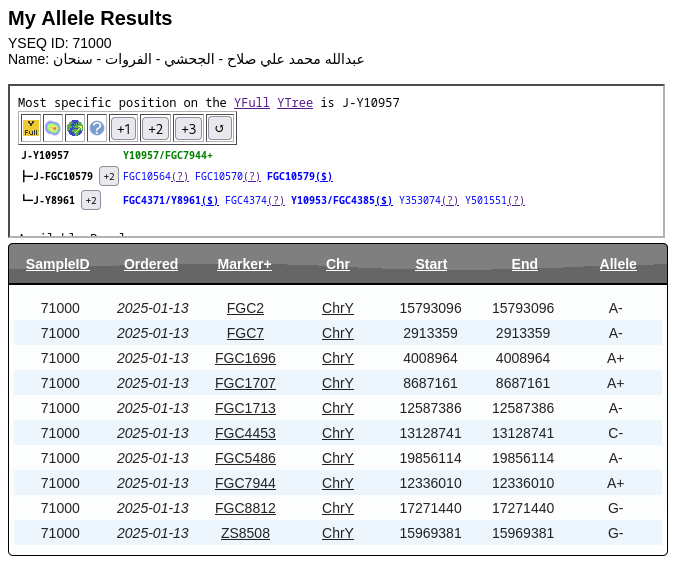Open FGC7 marker link

[245, 333]
